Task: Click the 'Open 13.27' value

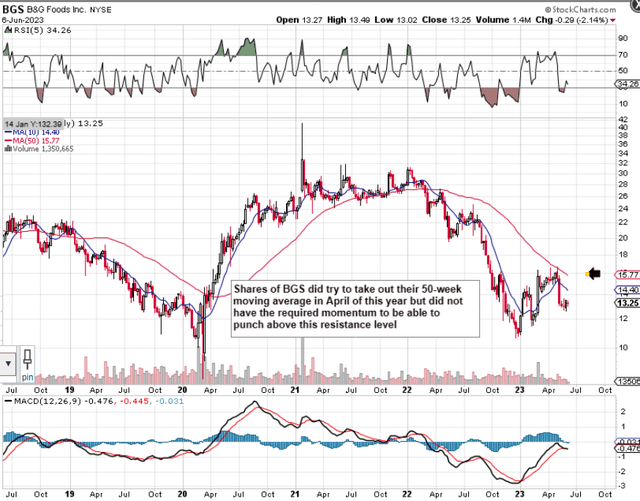Action: click(299, 20)
